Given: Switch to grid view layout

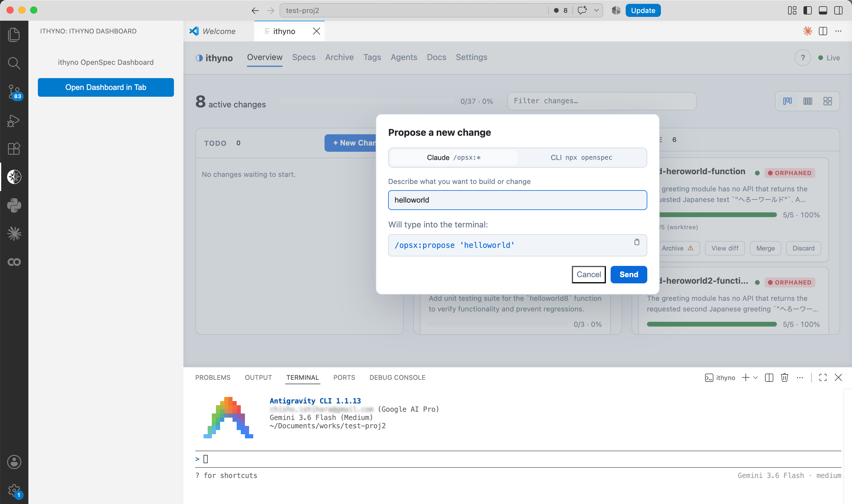Looking at the screenshot, I should tap(827, 101).
